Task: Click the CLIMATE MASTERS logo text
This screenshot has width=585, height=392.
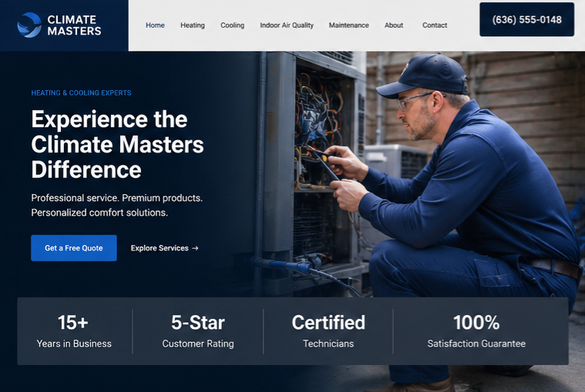Action: [74, 25]
